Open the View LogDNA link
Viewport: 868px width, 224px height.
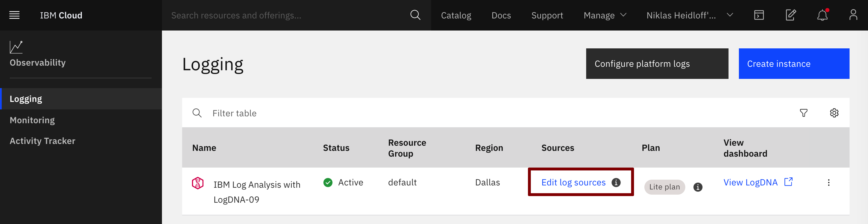click(750, 183)
